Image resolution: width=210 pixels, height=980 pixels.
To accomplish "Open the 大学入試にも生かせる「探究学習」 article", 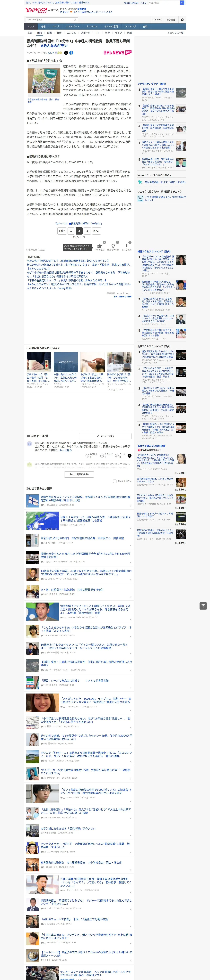I will 68,829.
